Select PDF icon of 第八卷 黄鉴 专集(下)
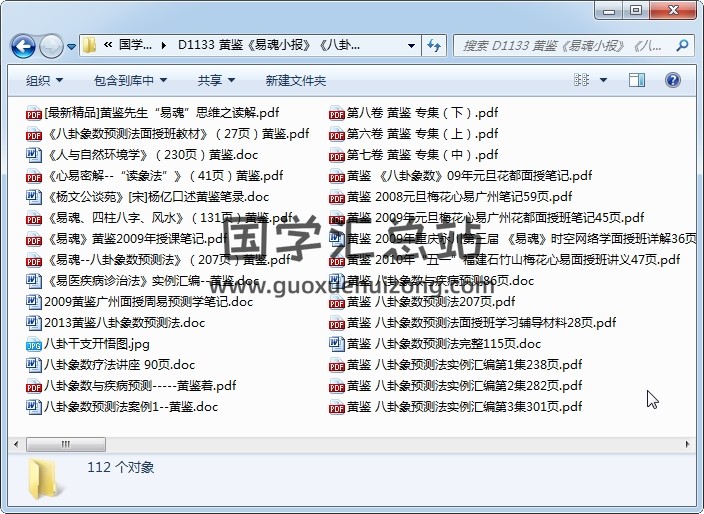The width and height of the screenshot is (704, 514). click(337, 113)
